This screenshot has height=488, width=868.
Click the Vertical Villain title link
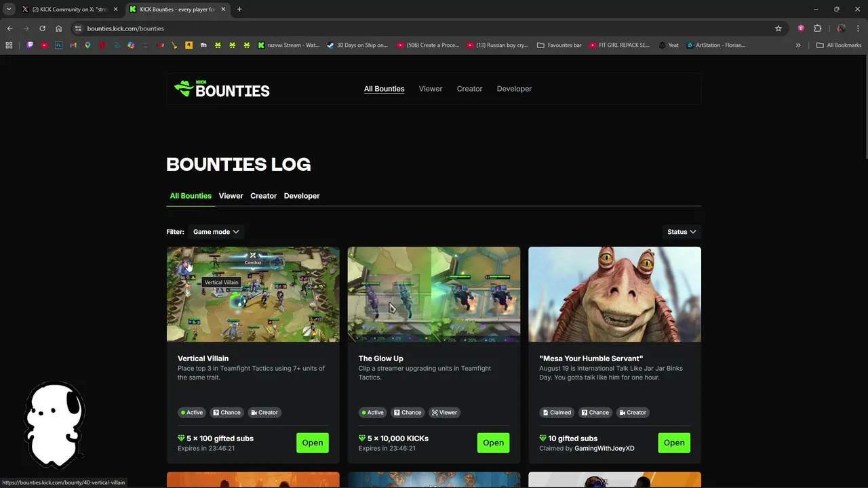click(203, 359)
